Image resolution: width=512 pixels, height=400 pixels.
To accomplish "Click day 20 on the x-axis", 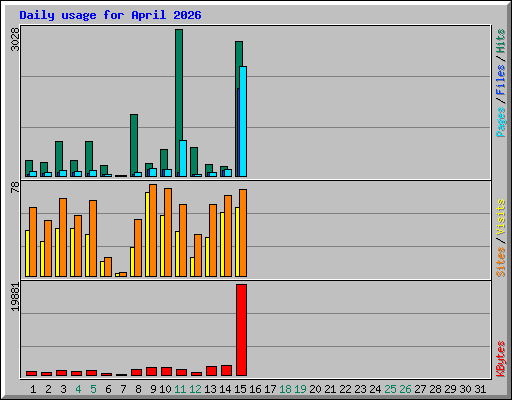I will point(315,389).
